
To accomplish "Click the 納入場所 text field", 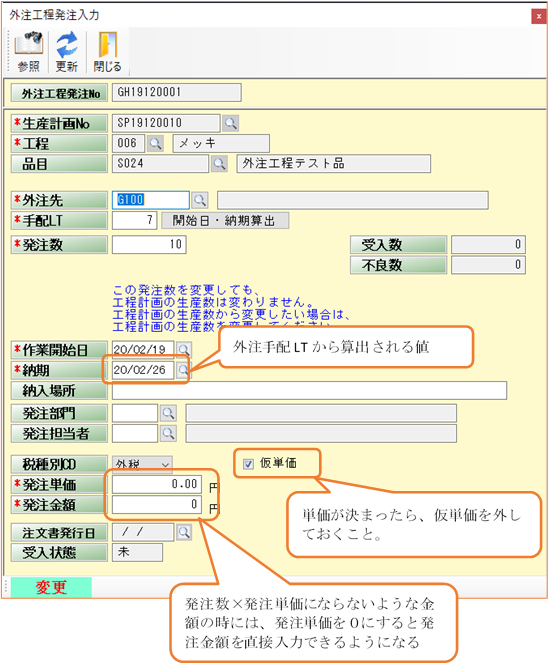I will (309, 391).
